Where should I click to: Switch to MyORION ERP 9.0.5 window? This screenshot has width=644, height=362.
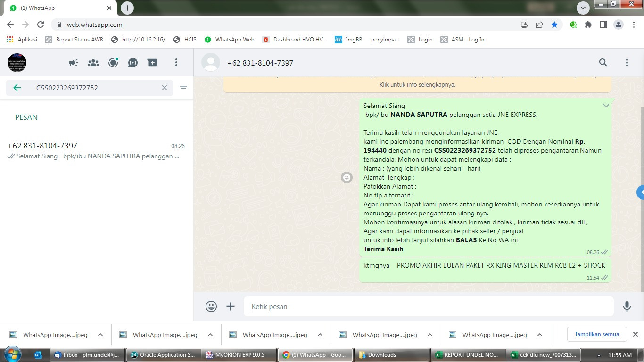click(x=240, y=355)
